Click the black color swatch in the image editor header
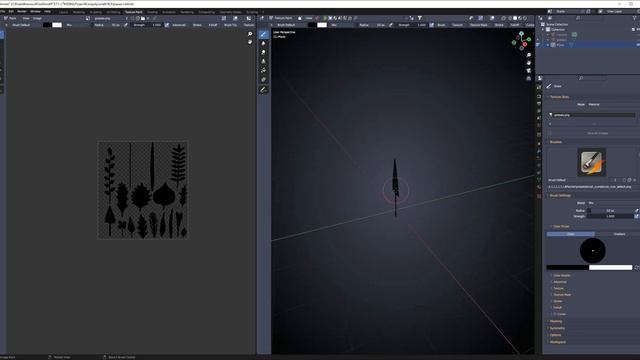This screenshot has height=360, width=640. (x=47, y=25)
